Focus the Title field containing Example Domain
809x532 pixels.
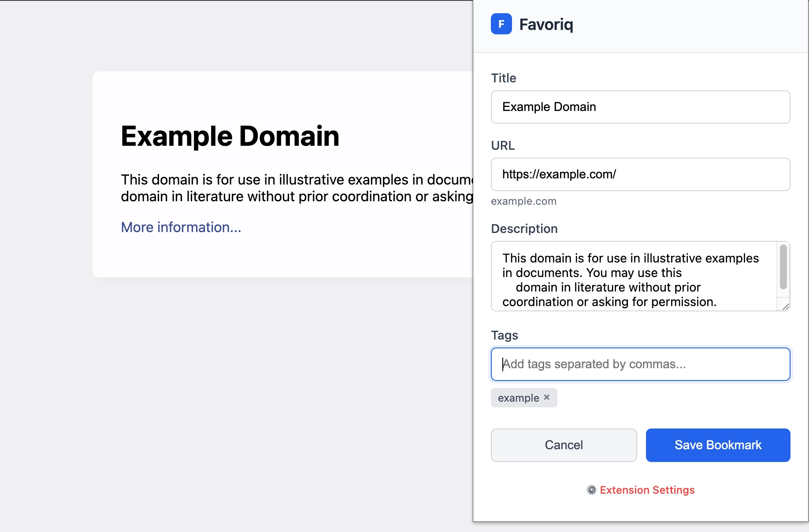pyautogui.click(x=640, y=107)
